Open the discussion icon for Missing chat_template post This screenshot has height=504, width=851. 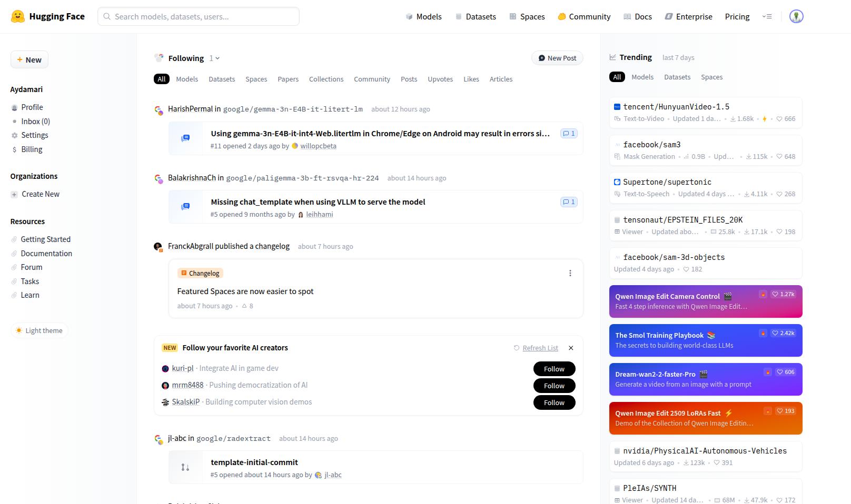185,207
